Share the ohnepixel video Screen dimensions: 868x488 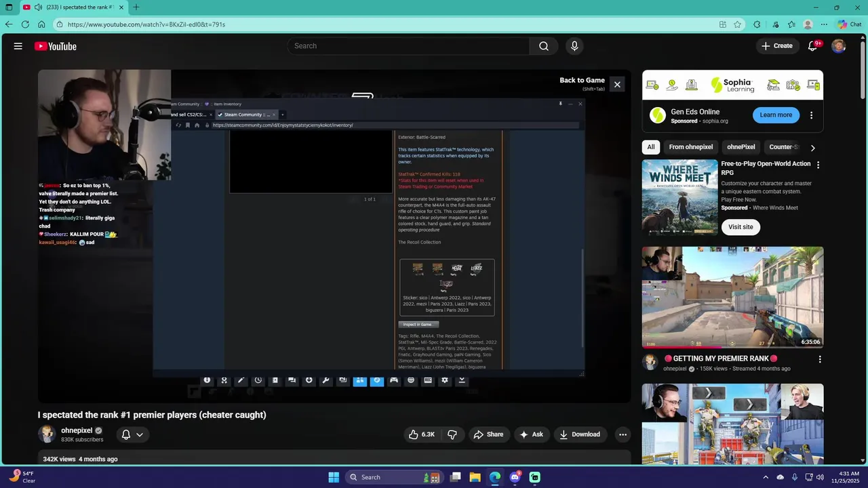[x=488, y=434]
